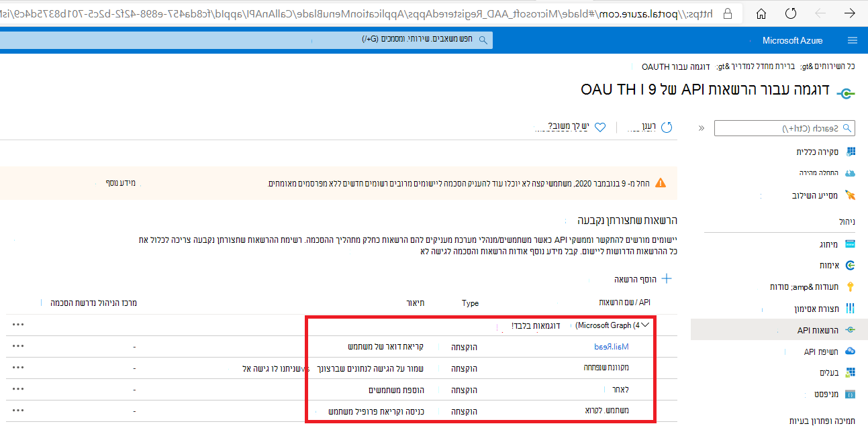Click the 'תיאור' description column header
This screenshot has height=428, width=868.
click(416, 303)
